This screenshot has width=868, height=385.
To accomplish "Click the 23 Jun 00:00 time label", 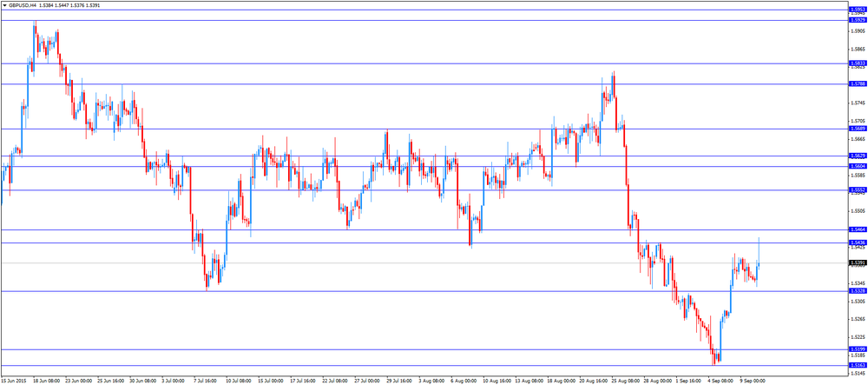I will click(78, 382).
